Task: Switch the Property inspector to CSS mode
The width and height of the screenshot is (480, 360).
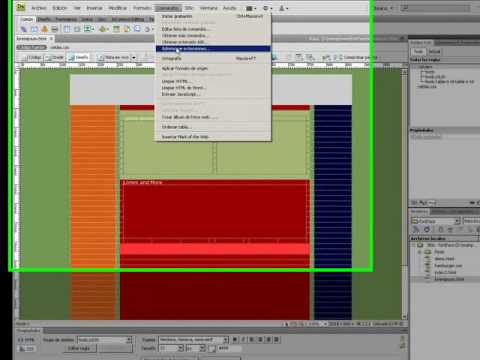Action: pos(26,349)
